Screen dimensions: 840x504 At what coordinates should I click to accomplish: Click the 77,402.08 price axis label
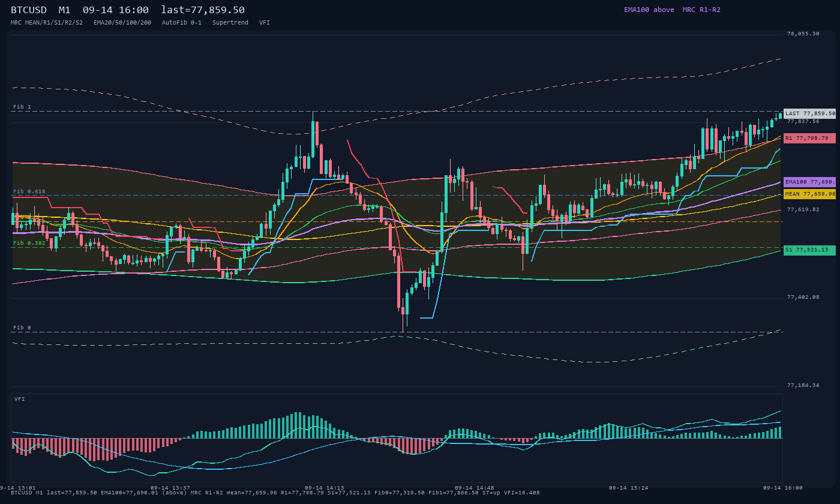click(803, 297)
